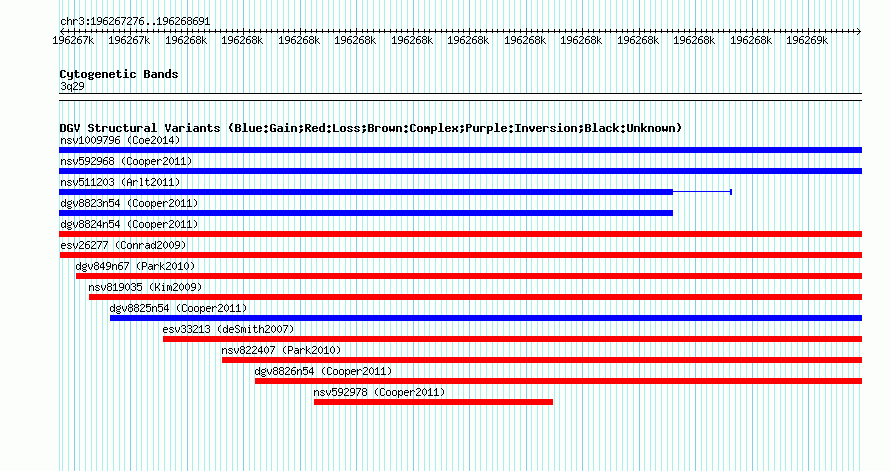
Task: Click the short red bar under nsv592978
Action: [x=433, y=402]
